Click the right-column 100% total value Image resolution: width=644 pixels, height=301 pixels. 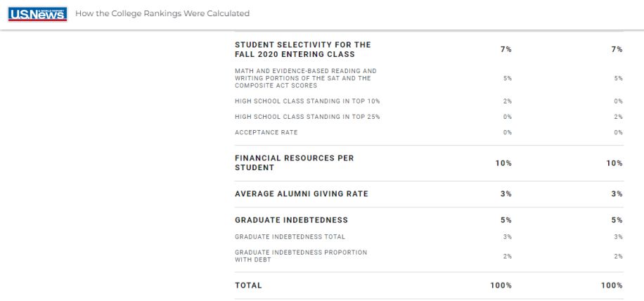click(612, 286)
